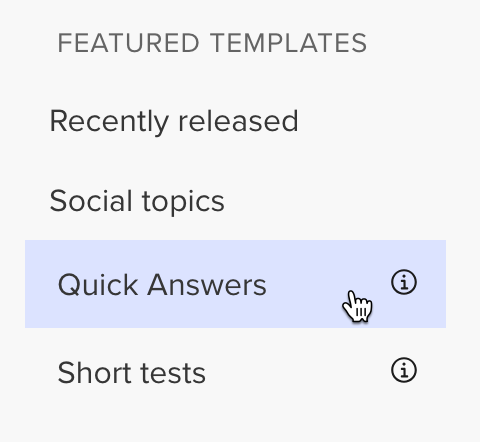480x442 pixels.
Task: Select the Short tests category
Action: (x=131, y=373)
